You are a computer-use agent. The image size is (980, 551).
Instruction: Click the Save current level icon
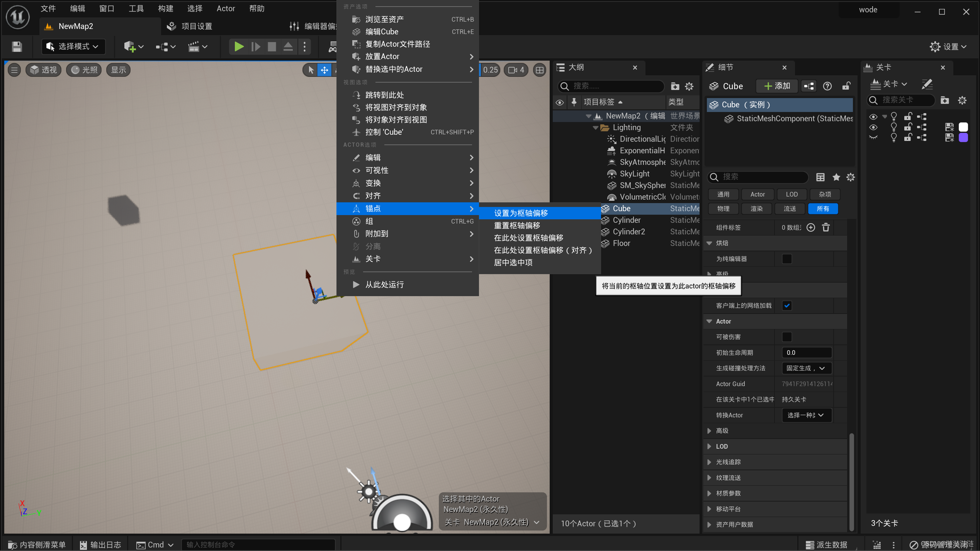17,47
